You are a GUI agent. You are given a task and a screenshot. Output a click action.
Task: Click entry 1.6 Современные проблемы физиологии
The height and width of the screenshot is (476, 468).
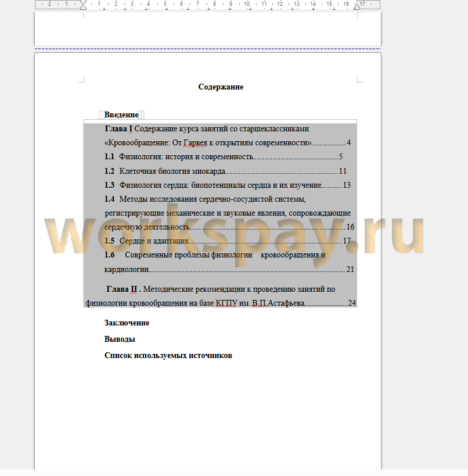pos(215,255)
